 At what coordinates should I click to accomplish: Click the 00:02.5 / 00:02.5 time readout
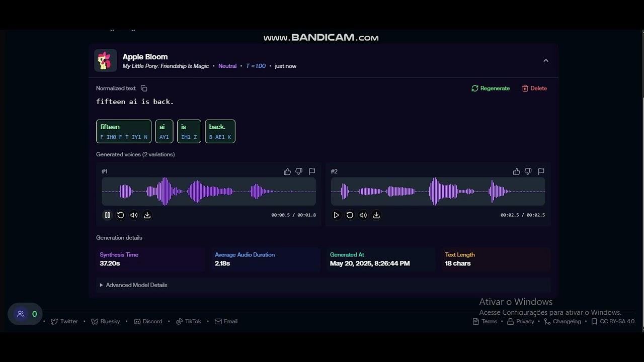point(523,215)
